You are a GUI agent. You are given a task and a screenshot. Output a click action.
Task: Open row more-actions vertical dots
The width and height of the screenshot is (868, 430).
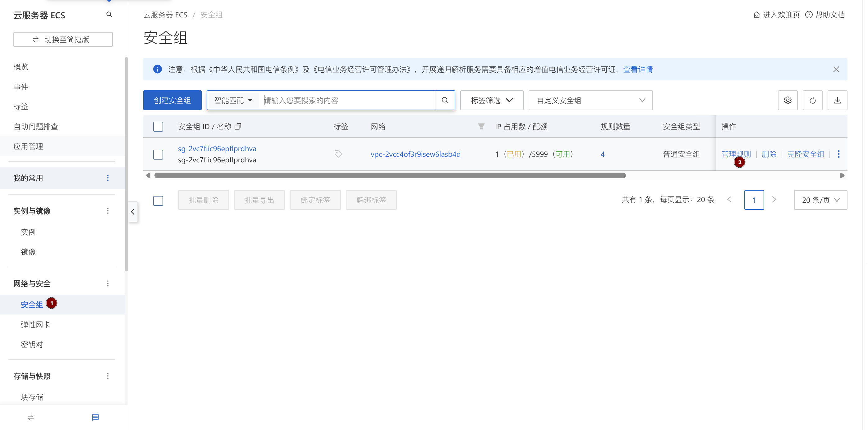click(x=838, y=154)
